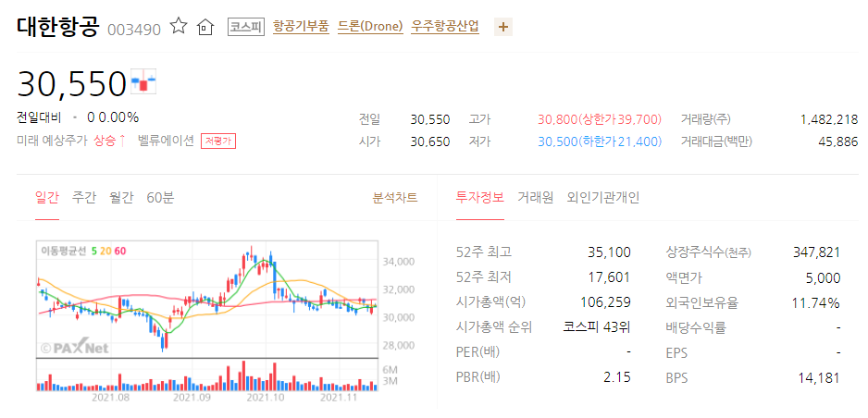The height and width of the screenshot is (418, 868).
Task: Click the 60-day moving average legend
Action: point(119,251)
